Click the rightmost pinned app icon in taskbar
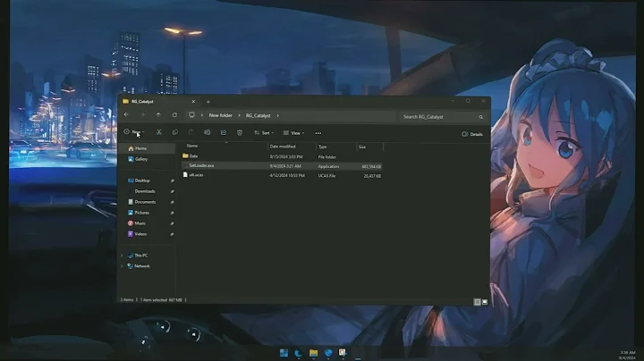Screen dimensions: 644x361 click(342, 353)
